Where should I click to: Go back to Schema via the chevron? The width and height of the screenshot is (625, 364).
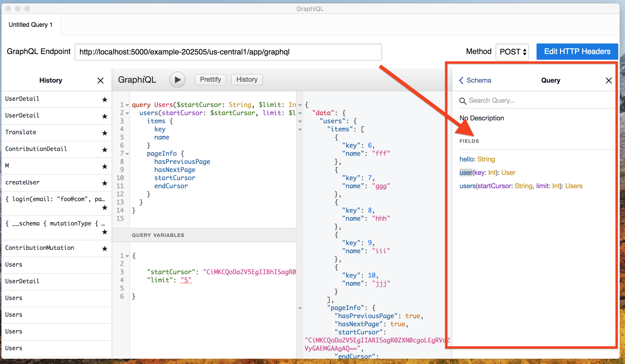[x=461, y=80]
